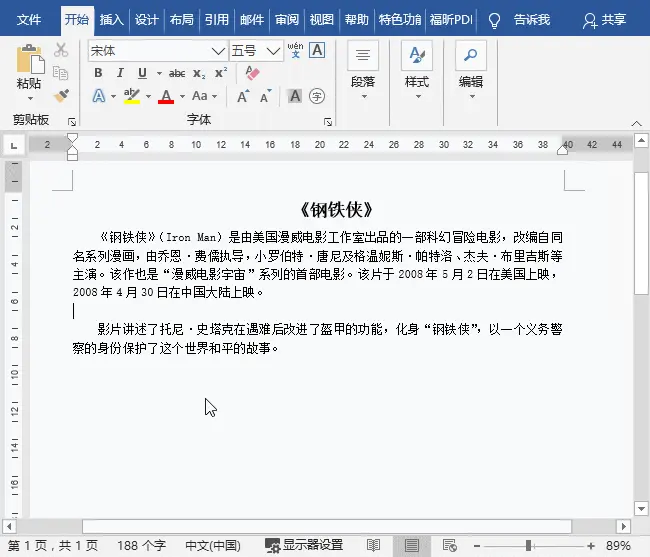Expand the Change Case dropdown arrow
Image resolution: width=650 pixels, height=557 pixels.
[214, 97]
